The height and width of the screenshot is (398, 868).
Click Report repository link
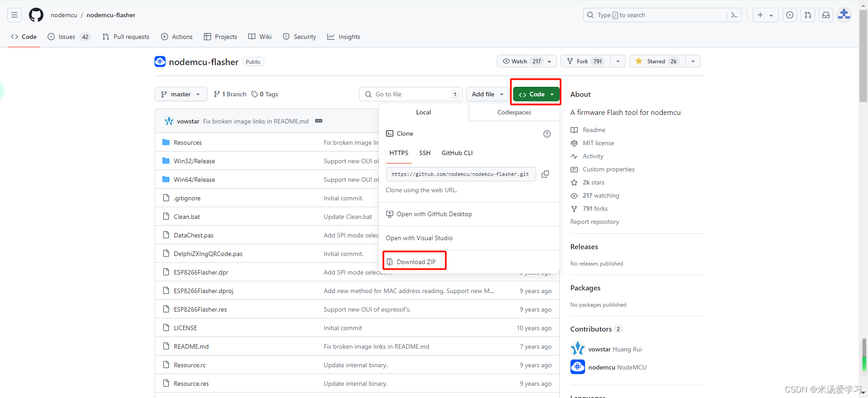point(594,222)
